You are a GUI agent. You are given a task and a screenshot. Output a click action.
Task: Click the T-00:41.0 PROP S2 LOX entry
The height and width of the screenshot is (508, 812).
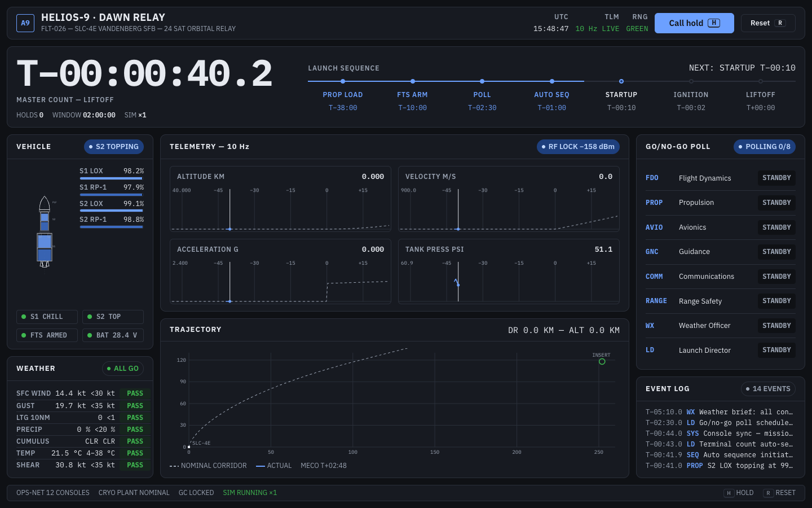pyautogui.click(x=720, y=466)
